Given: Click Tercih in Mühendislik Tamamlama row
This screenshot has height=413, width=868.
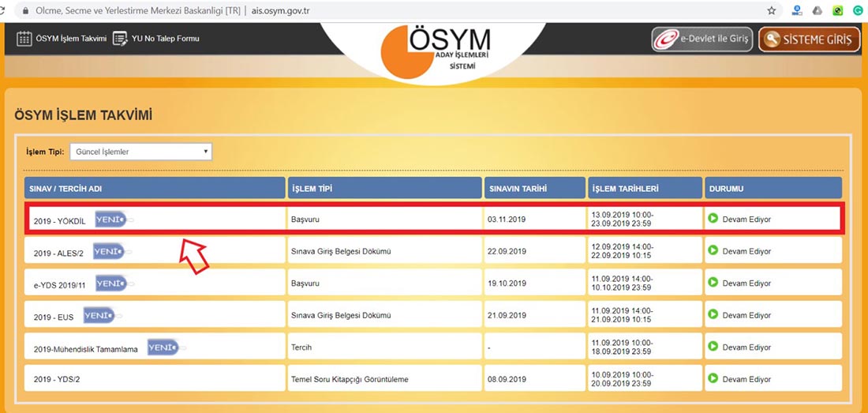Looking at the screenshot, I should pyautogui.click(x=301, y=347).
